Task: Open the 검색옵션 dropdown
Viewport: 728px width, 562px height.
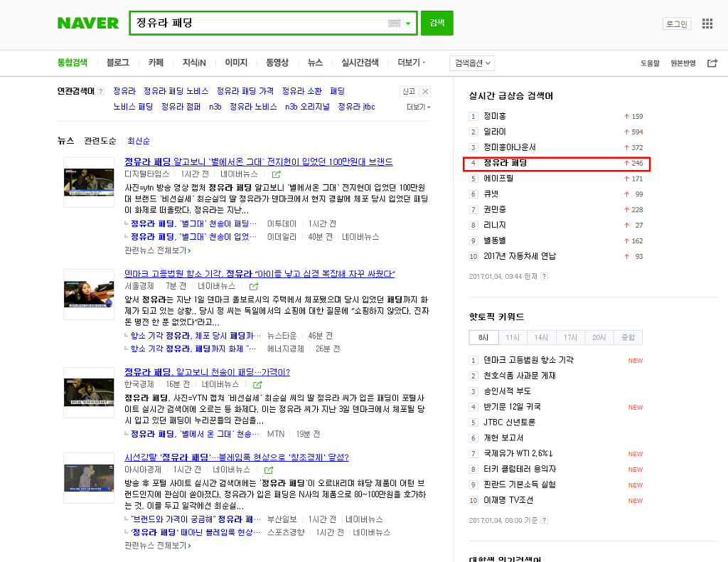Action: tap(472, 63)
